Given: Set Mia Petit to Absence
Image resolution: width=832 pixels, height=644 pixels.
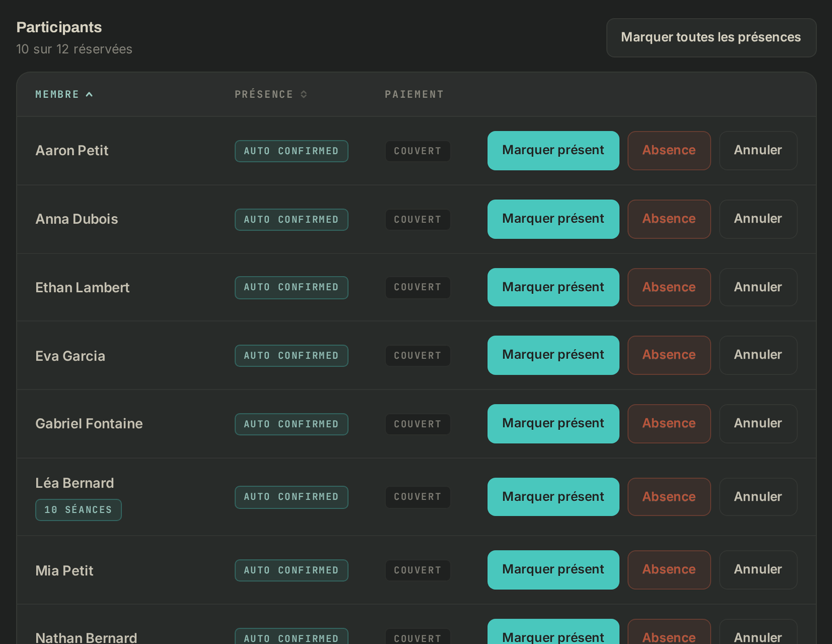Looking at the screenshot, I should click(669, 570).
